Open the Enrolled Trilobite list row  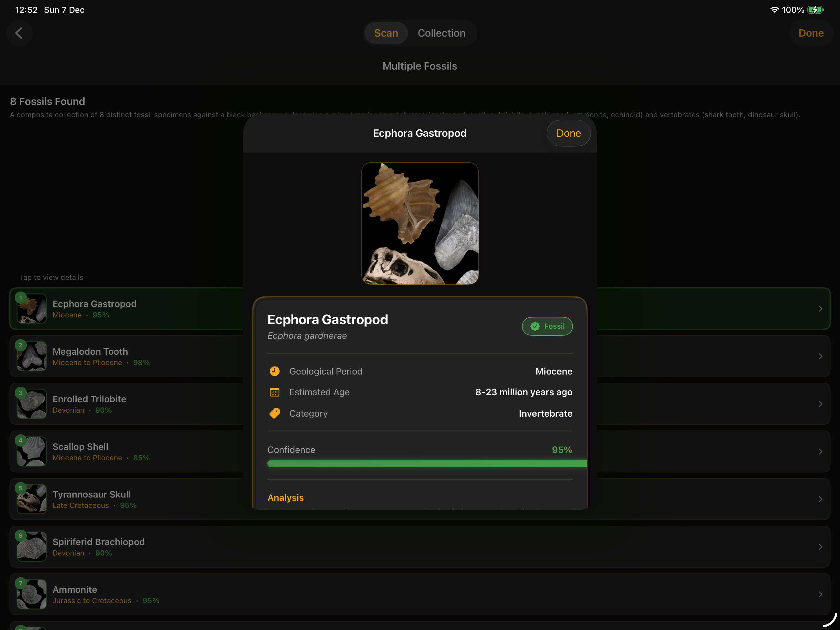[x=420, y=404]
